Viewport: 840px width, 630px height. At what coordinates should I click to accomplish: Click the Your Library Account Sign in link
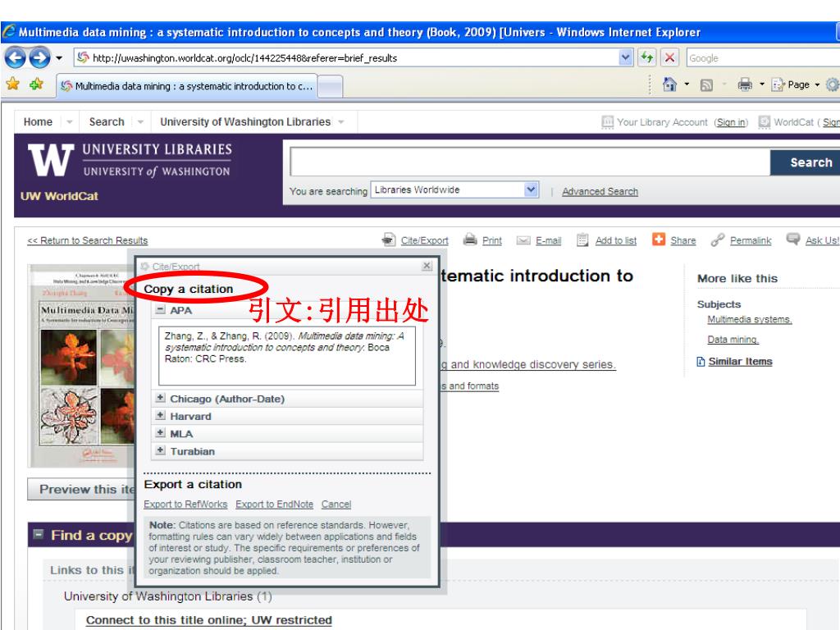click(731, 122)
